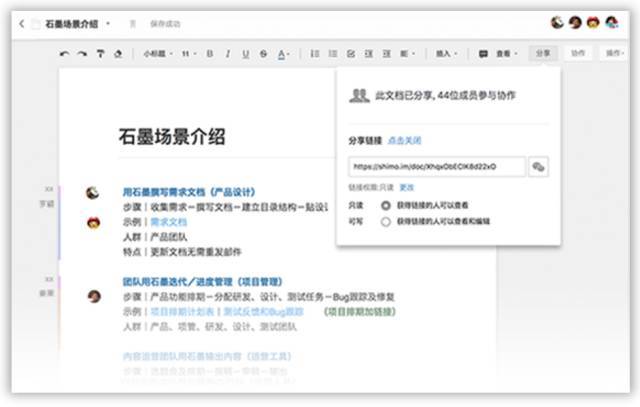The width and height of the screenshot is (640, 407).
Task: Click the WeChat share icon beside link
Action: (538, 166)
